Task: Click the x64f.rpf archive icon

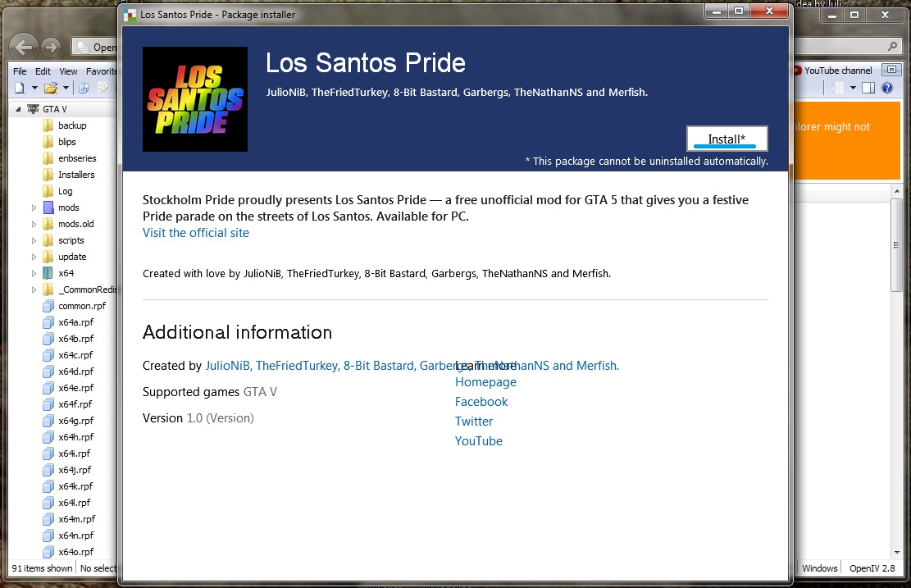Action: click(48, 404)
